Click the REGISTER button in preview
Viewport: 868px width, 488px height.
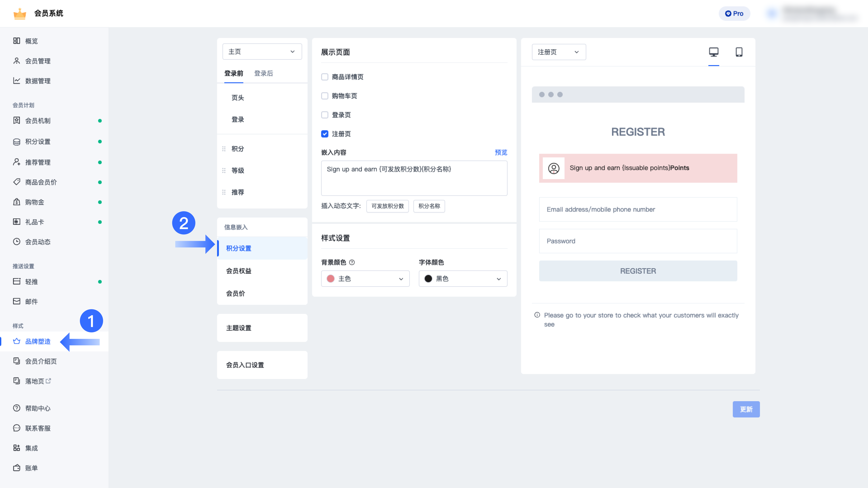coord(638,271)
